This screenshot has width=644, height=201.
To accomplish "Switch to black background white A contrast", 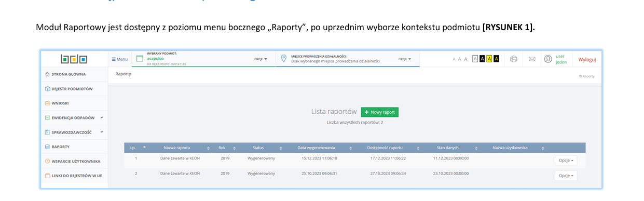I will point(482,59).
